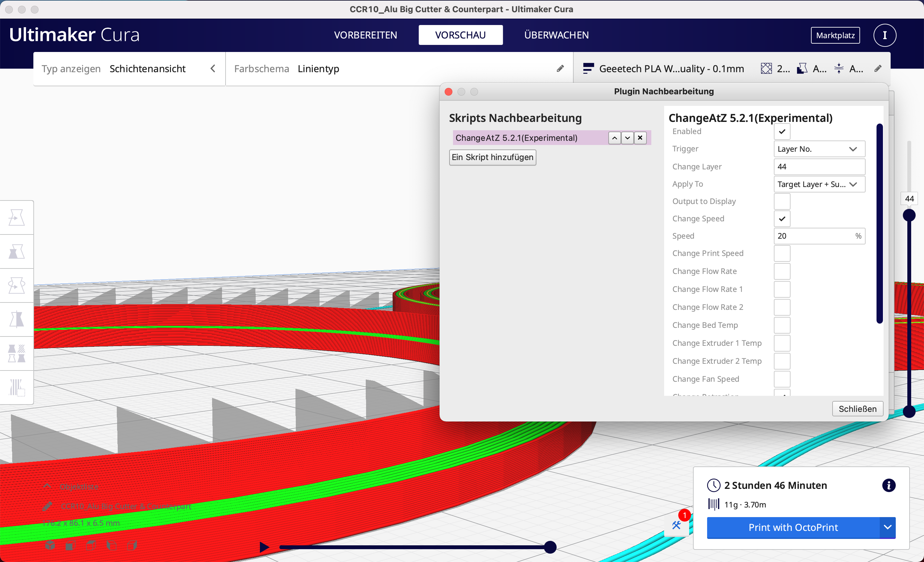This screenshot has width=924, height=562.
Task: Expand Print with OctoPrint options arrow
Action: [x=887, y=527]
